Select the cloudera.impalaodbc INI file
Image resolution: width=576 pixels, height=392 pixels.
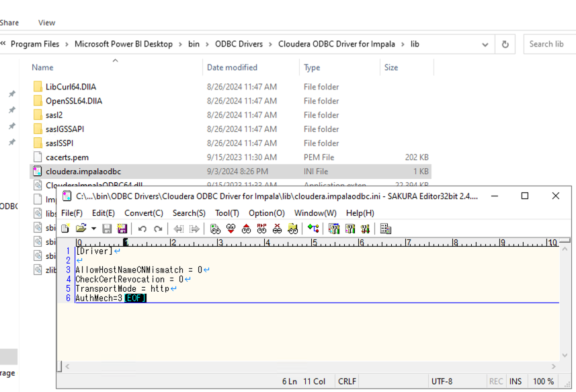(231, 171)
